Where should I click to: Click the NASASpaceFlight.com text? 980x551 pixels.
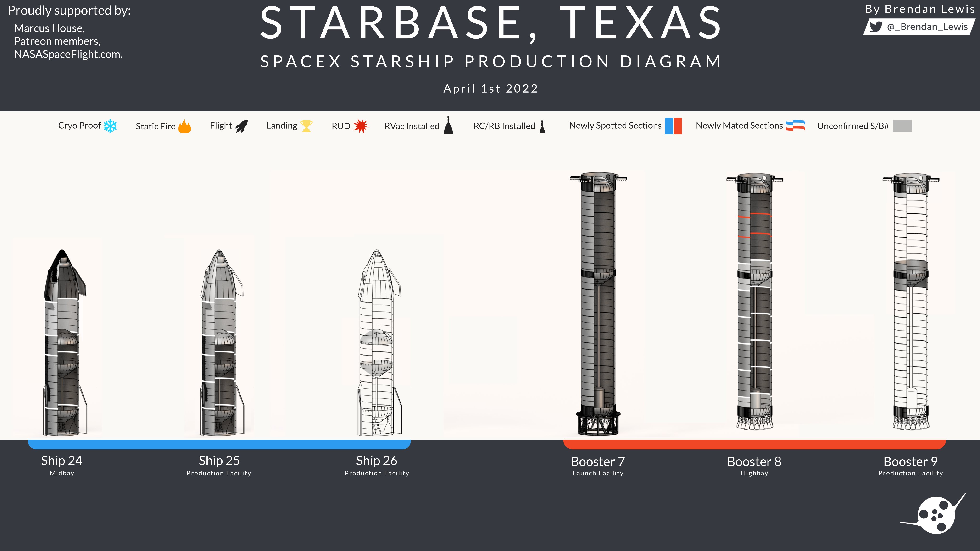click(x=68, y=54)
